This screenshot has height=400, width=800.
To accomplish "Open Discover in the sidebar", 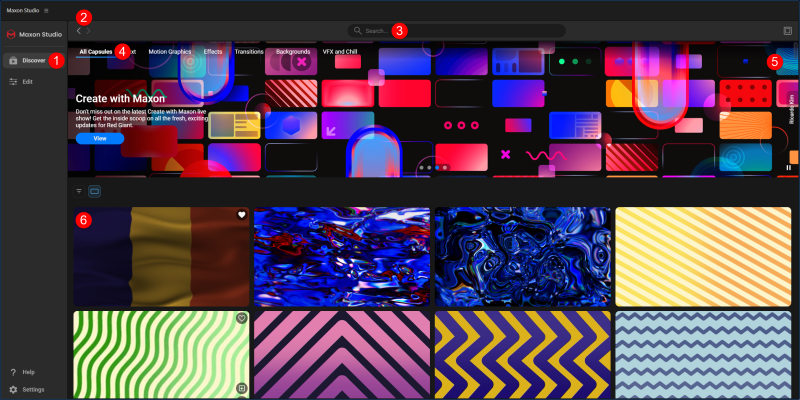I will pyautogui.click(x=33, y=60).
